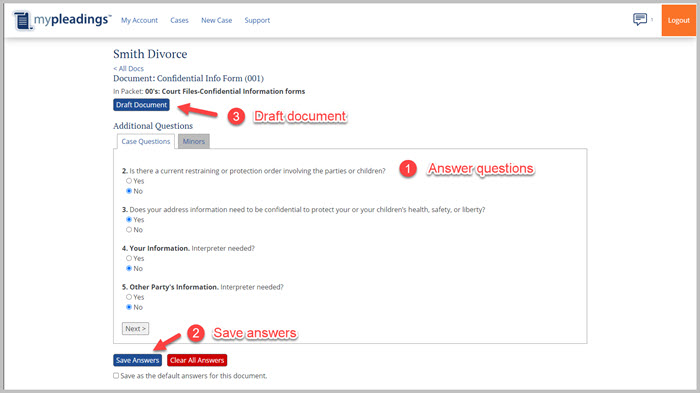Choose No for confidential address question

click(129, 230)
